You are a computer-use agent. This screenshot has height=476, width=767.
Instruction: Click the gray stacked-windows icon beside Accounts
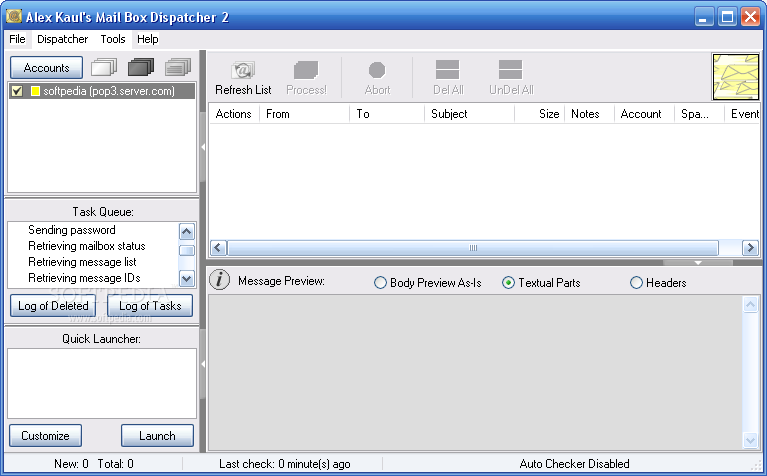point(178,67)
